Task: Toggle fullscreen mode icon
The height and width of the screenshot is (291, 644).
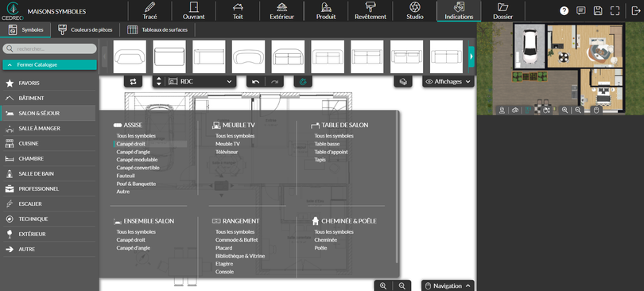Action: coord(615,11)
